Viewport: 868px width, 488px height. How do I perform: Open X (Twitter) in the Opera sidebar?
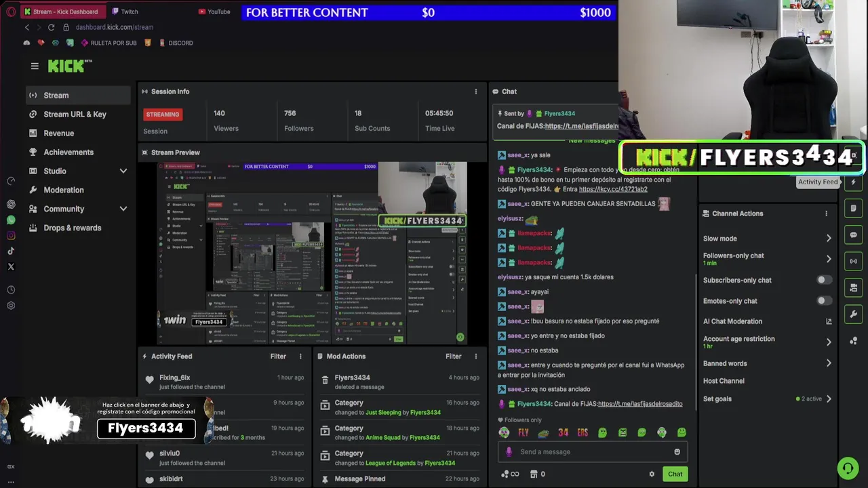(x=11, y=266)
